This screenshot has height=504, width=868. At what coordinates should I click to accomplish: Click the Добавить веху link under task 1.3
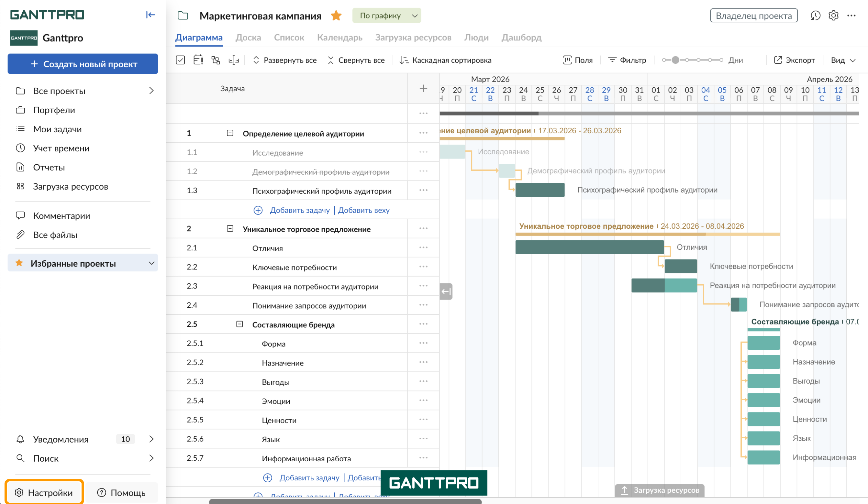363,210
